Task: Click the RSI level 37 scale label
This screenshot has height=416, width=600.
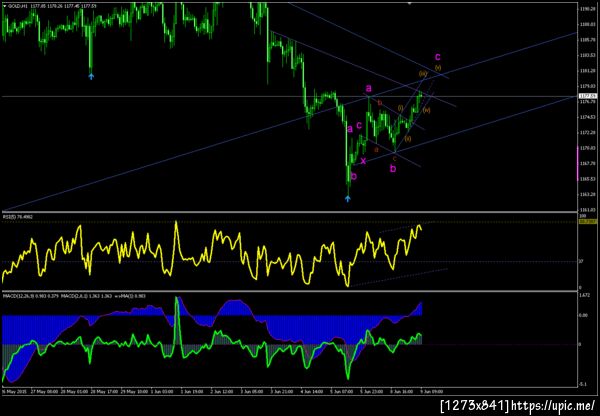Action: (x=581, y=262)
